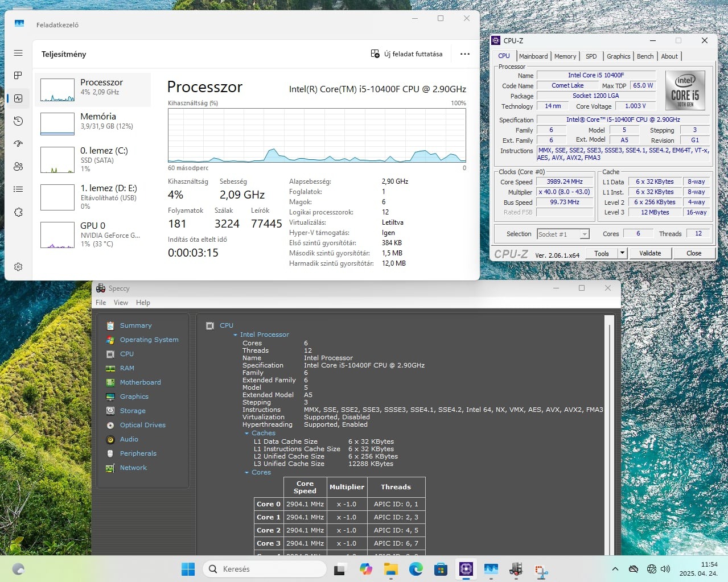Select GPU 0 performance entry

click(x=93, y=234)
